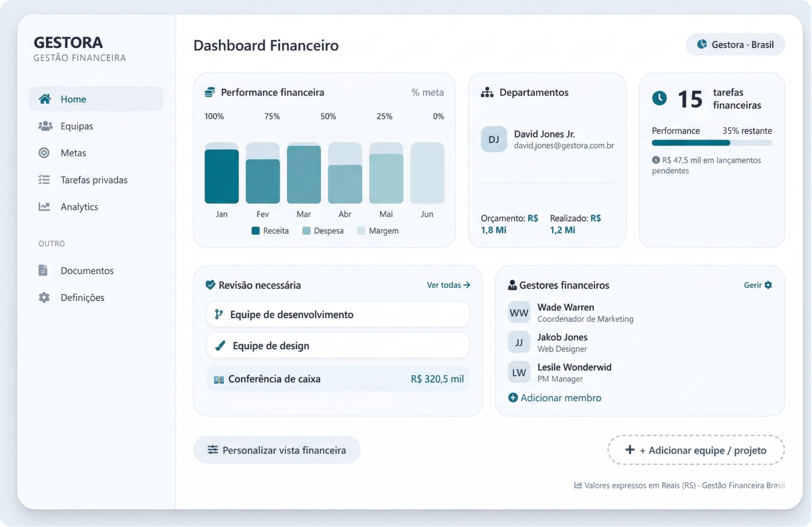This screenshot has height=527, width=812.
Task: Click the clock icon beside 15 tarefas
Action: pyautogui.click(x=659, y=98)
